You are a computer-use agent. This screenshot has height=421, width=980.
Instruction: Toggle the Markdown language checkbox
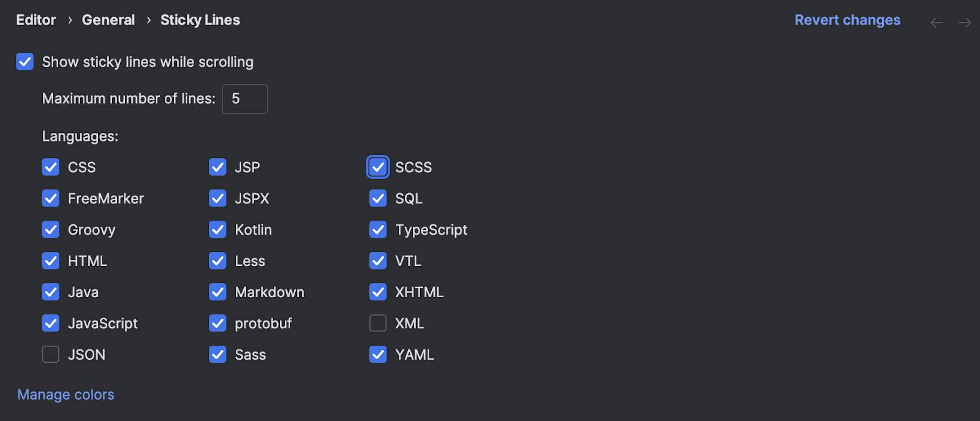(217, 292)
